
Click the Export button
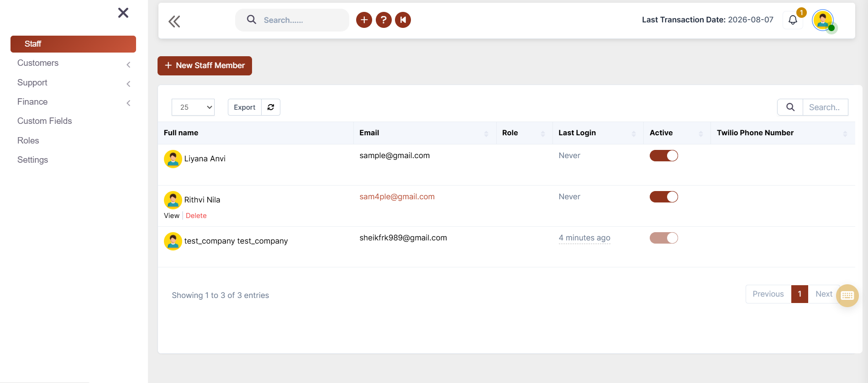[245, 107]
